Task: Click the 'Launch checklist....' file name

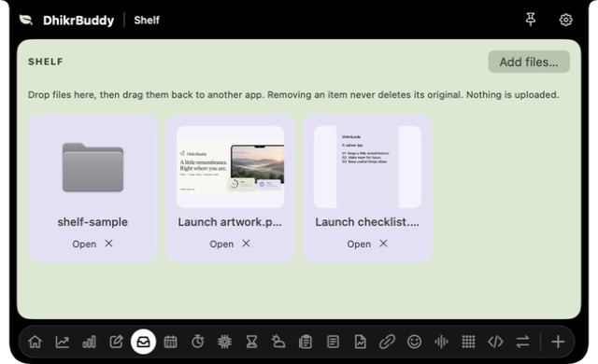Action: (x=367, y=222)
